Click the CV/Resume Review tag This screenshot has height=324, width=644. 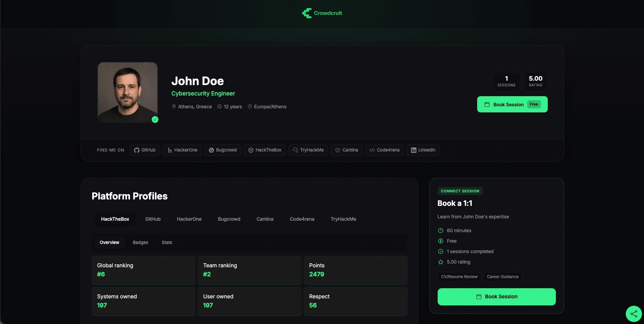[x=459, y=277]
